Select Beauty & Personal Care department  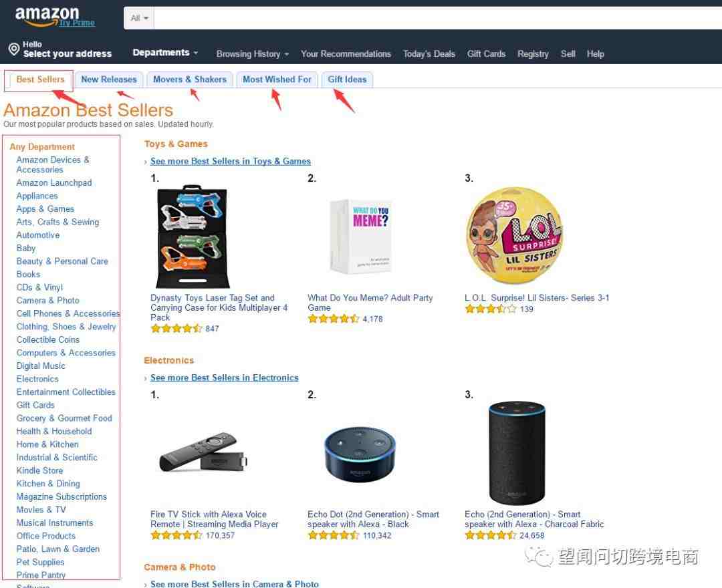(x=62, y=261)
